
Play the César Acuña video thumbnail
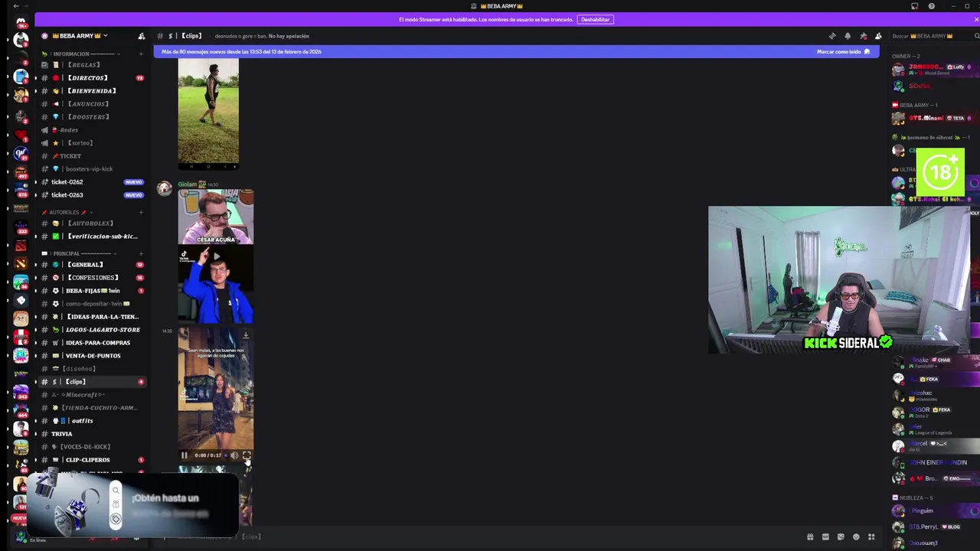pos(216,217)
